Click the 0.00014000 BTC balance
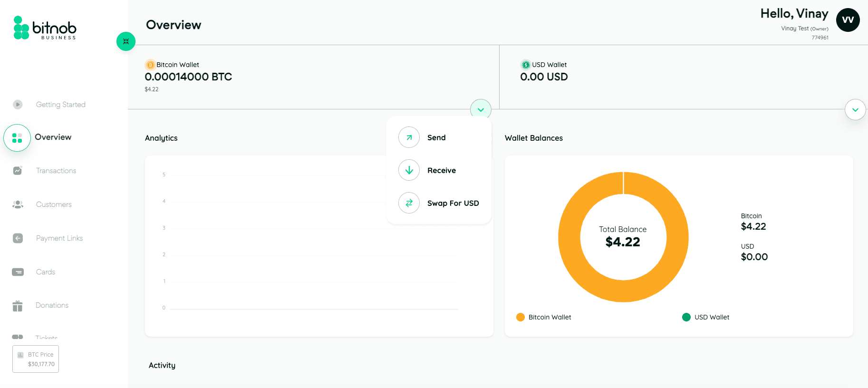The width and height of the screenshot is (868, 388). point(188,77)
